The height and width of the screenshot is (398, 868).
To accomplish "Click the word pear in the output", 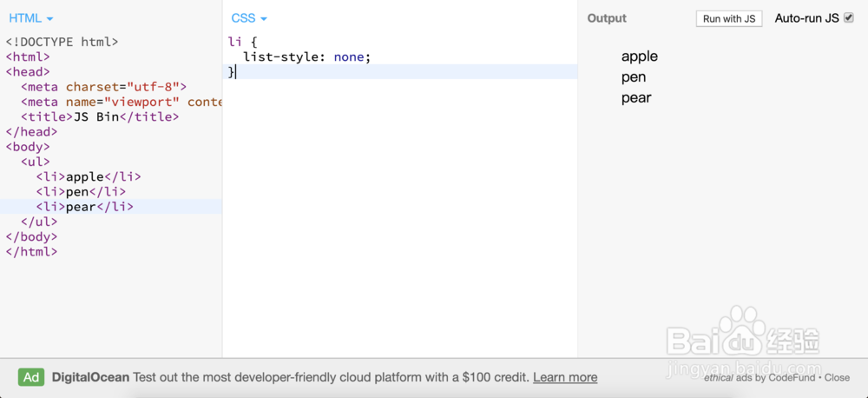I will click(636, 97).
